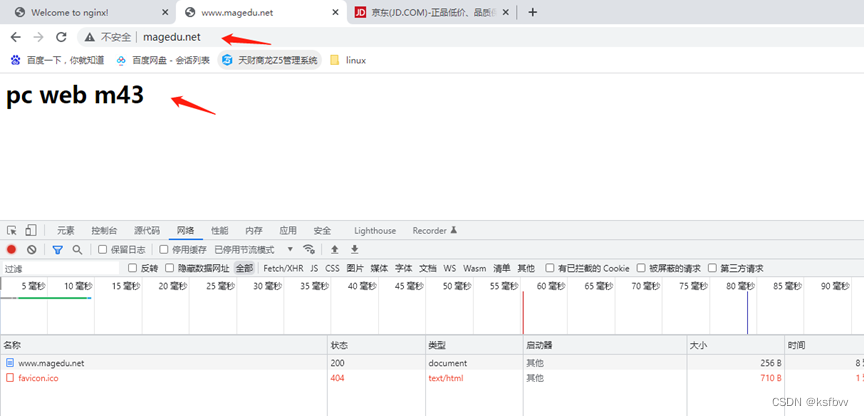
Task: Select the 网络 DevTools tab
Action: [186, 231]
